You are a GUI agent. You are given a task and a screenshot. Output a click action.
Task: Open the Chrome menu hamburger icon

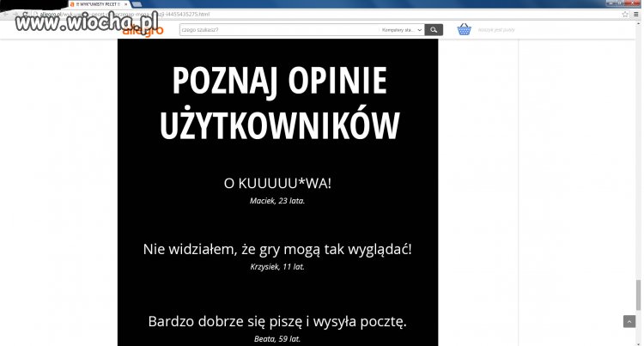(636, 14)
